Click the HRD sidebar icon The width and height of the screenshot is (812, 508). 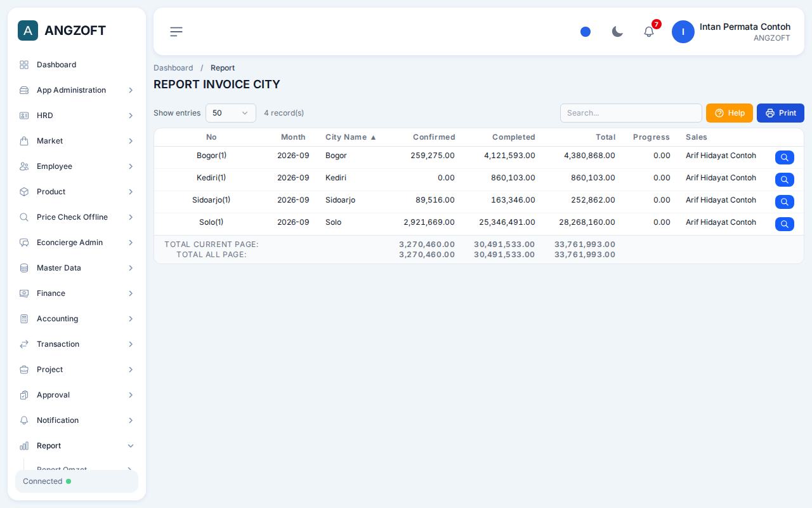click(24, 116)
